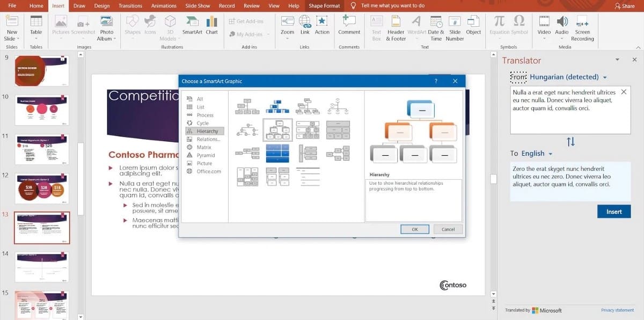Switch to the Design ribbon tab
The image size is (644, 320).
point(102,6)
